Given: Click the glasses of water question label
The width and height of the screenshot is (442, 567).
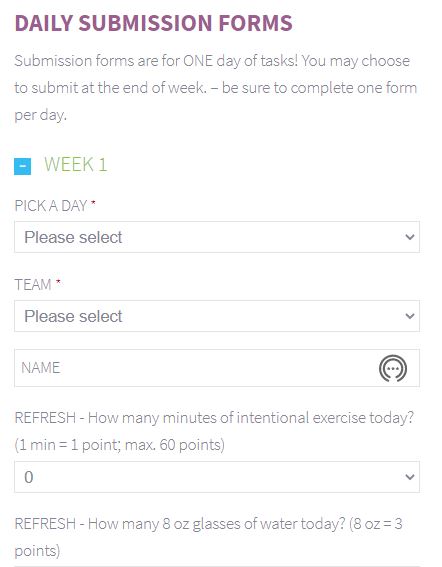Looking at the screenshot, I should (208, 537).
